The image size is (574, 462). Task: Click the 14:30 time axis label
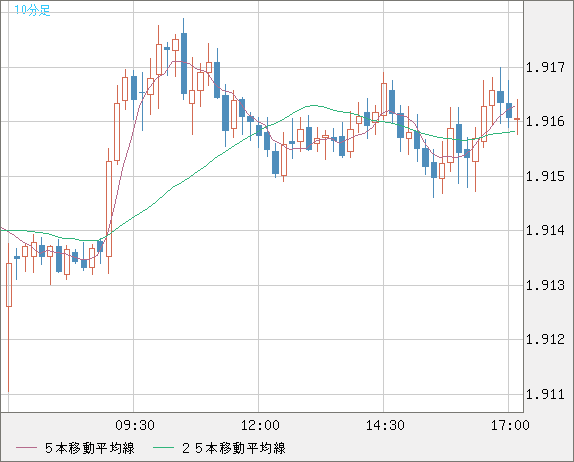pos(385,425)
